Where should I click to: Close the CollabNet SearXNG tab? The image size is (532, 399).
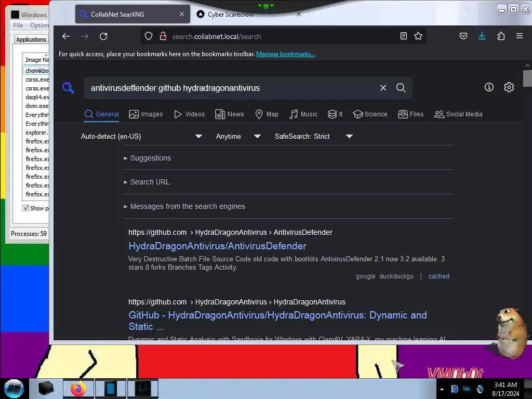click(x=182, y=14)
